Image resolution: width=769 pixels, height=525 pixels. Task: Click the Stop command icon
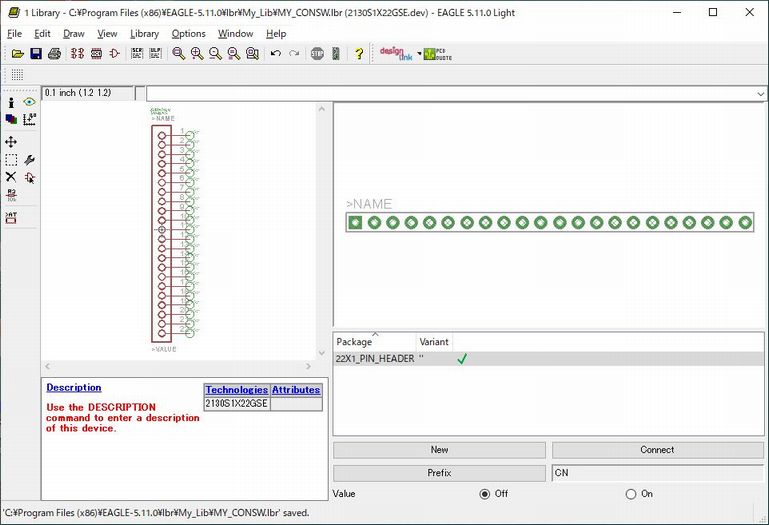317,54
